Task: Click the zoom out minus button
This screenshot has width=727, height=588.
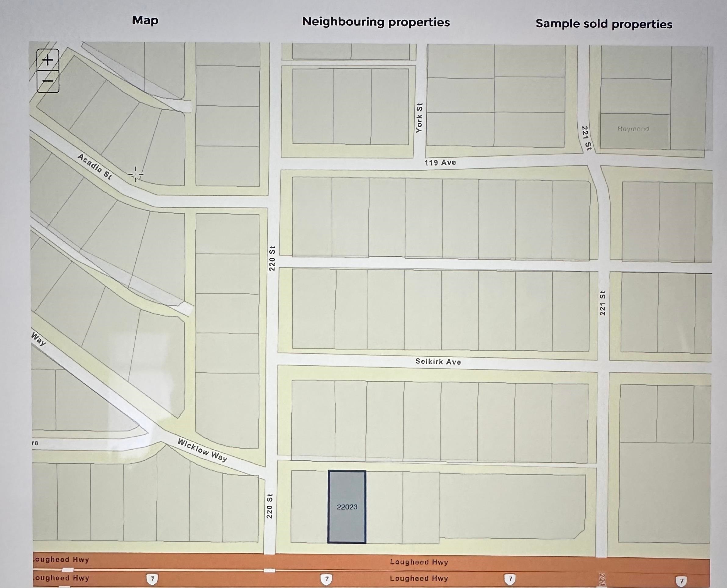Action: (x=48, y=81)
